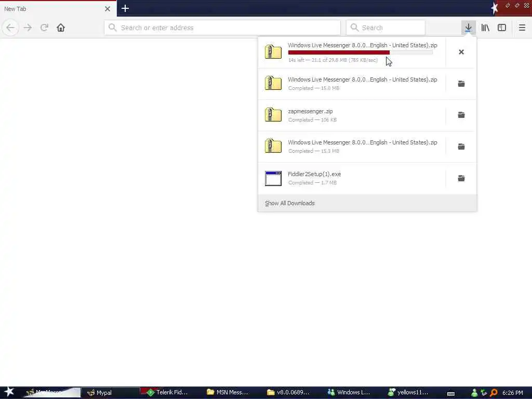Cancel the in-progress Windows Live Messenger download

[461, 52]
